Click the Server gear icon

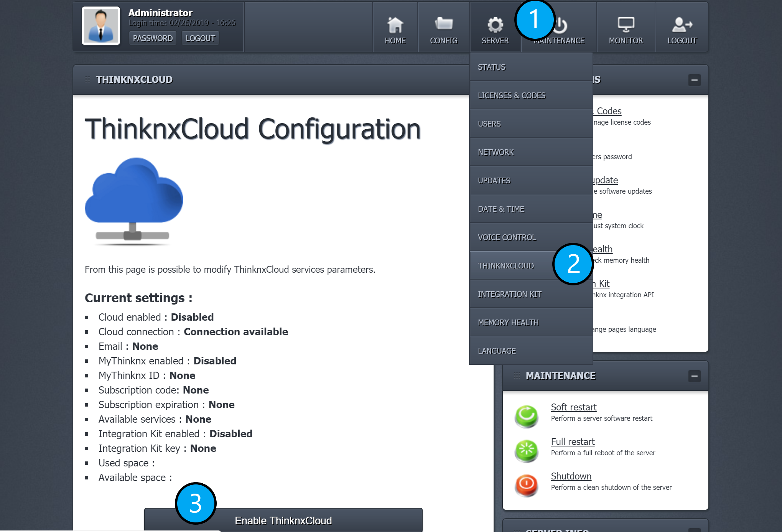click(x=495, y=25)
